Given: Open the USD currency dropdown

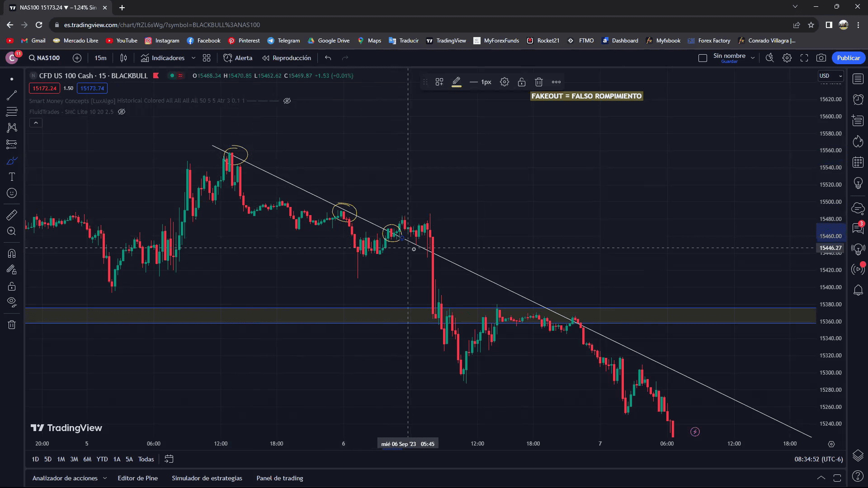Looking at the screenshot, I should 830,76.
